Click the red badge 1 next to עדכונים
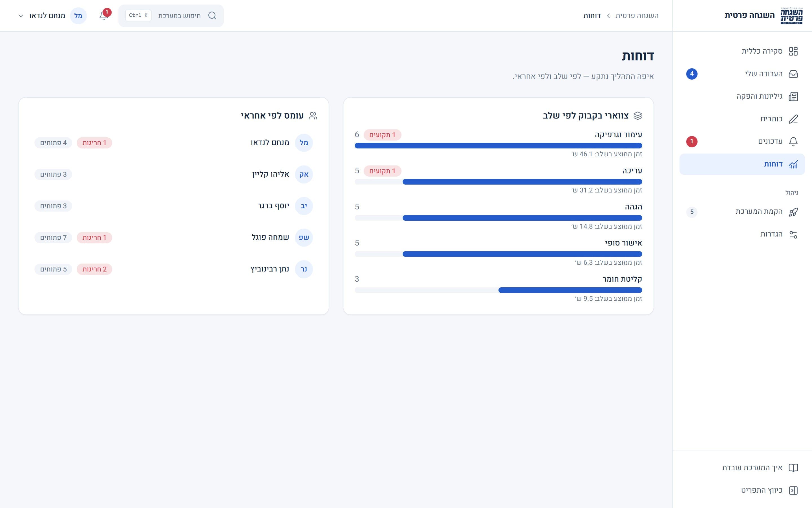Screen dimensions: 812x508 (692, 141)
